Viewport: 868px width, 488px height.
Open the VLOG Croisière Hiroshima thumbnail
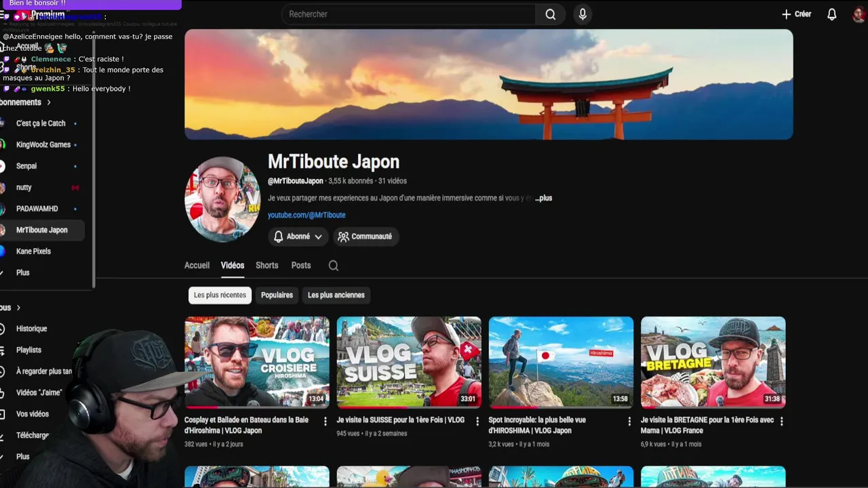click(257, 363)
